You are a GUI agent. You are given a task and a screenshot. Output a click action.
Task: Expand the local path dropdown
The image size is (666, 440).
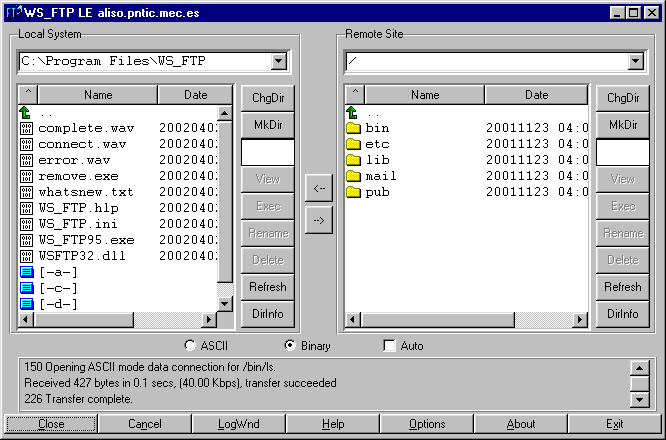(278, 62)
